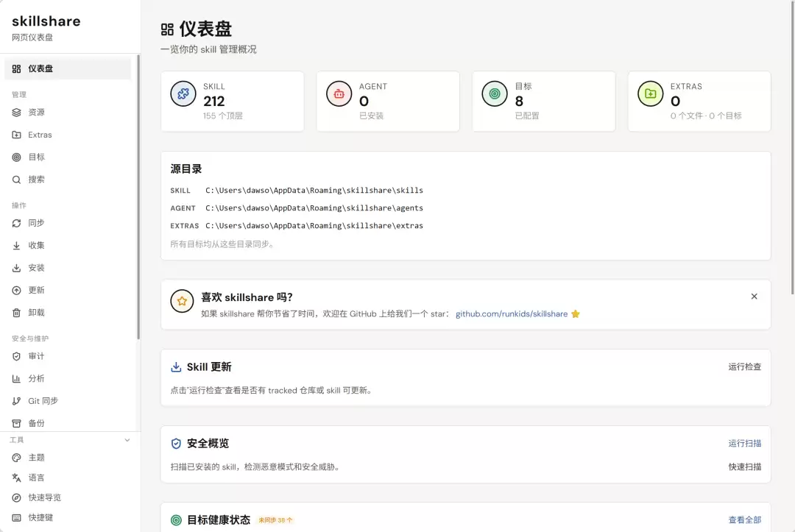Open the SKILL 212 stat card

(x=232, y=102)
